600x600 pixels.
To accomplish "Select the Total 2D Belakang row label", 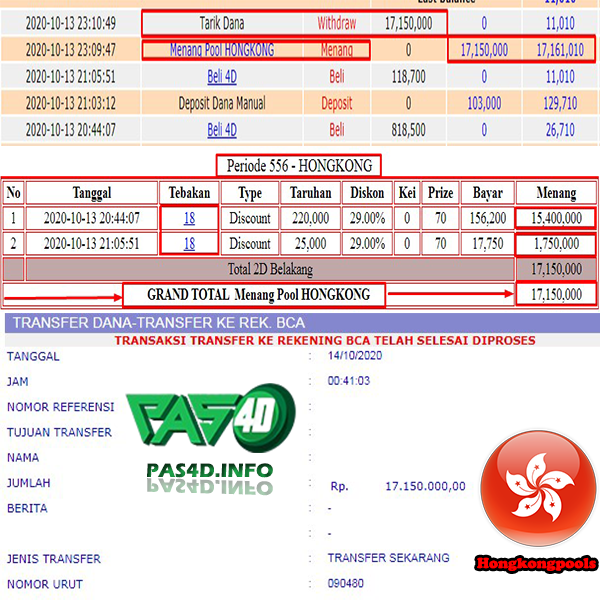I will point(270,269).
